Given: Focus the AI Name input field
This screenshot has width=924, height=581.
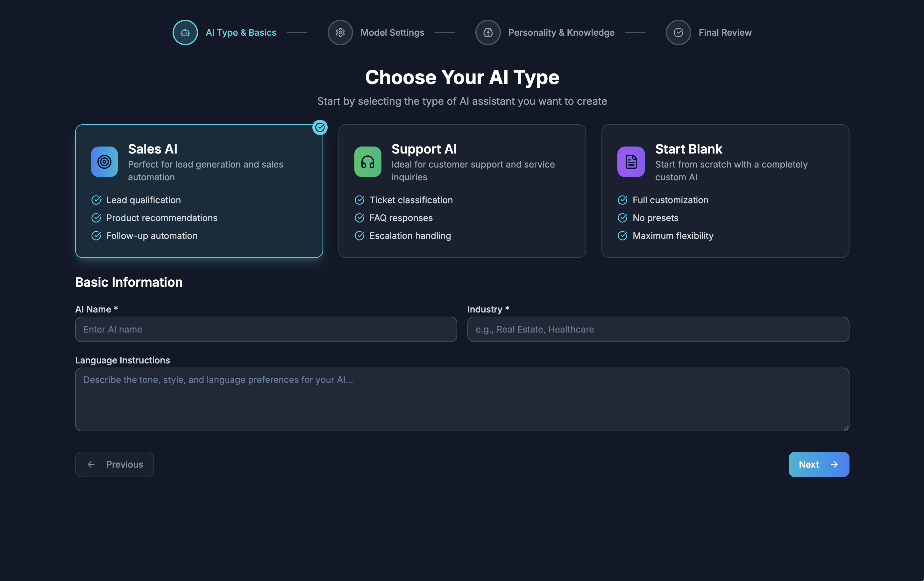Looking at the screenshot, I should point(266,329).
